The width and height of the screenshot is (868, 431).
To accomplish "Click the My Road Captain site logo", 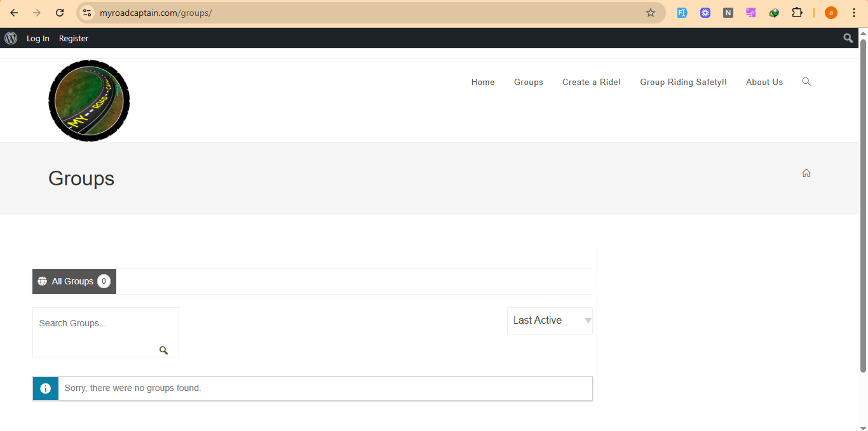I will [89, 101].
